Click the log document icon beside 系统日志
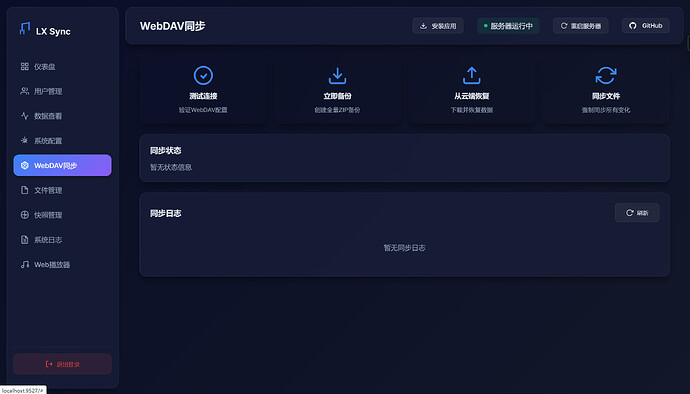The image size is (690, 394). click(25, 239)
